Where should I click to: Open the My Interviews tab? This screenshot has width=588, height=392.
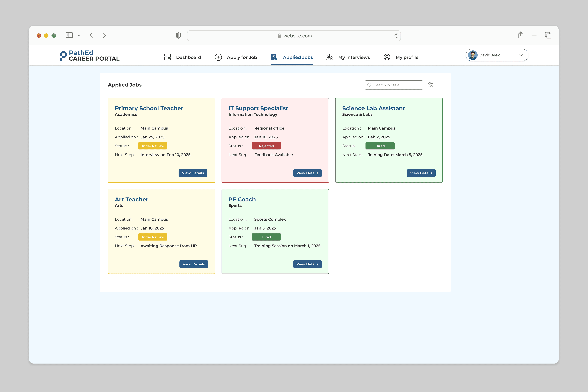pyautogui.click(x=354, y=57)
